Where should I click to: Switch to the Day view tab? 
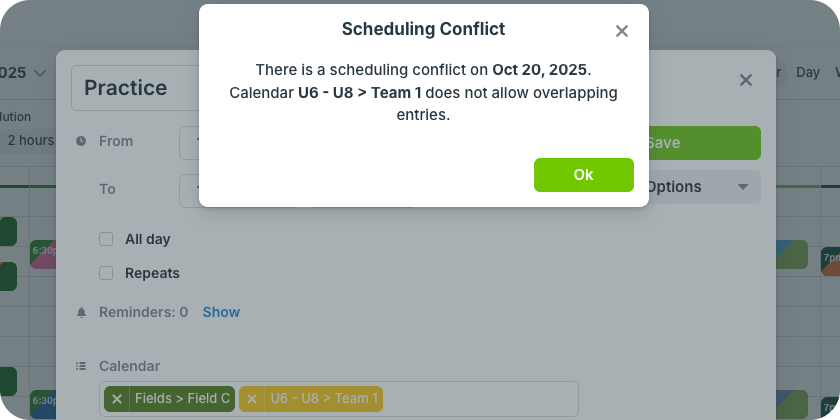[807, 72]
